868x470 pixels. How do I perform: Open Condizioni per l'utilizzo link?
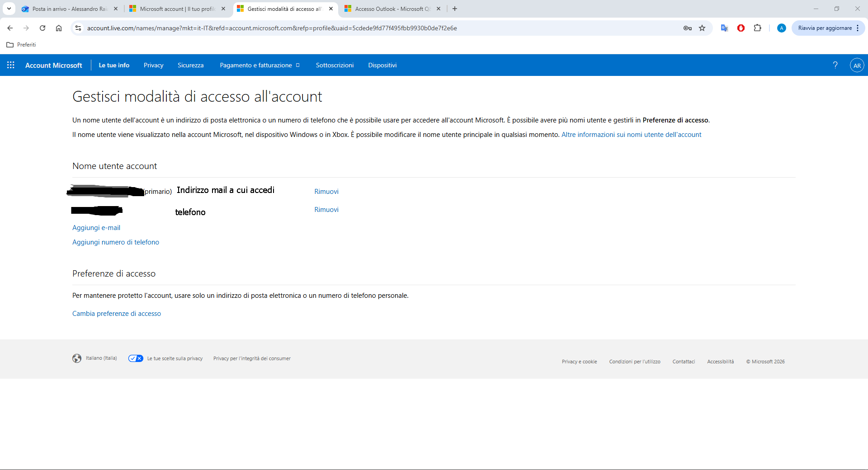635,362
